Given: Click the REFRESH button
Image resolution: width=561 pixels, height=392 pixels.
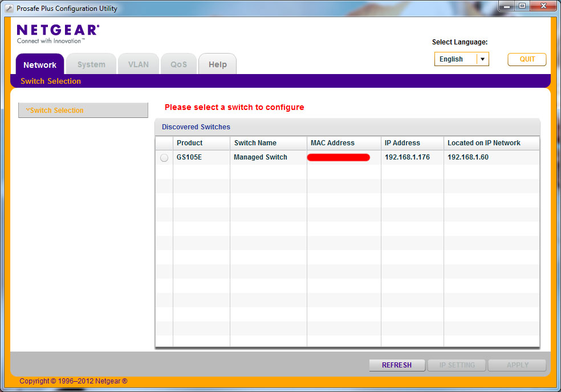Looking at the screenshot, I should 397,365.
